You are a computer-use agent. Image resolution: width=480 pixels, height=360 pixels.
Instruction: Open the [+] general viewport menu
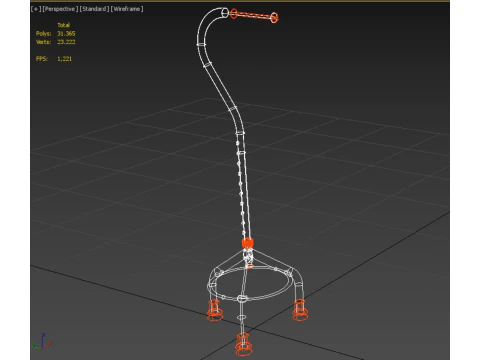[x=36, y=9]
